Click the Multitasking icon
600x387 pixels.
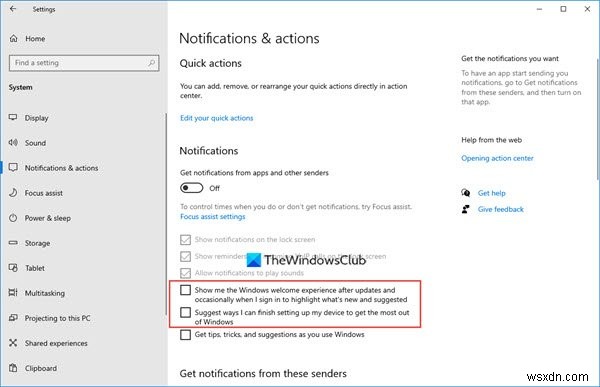pos(13,293)
